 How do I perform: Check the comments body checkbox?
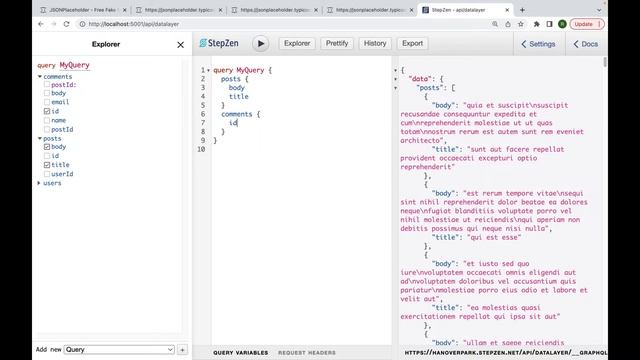47,93
